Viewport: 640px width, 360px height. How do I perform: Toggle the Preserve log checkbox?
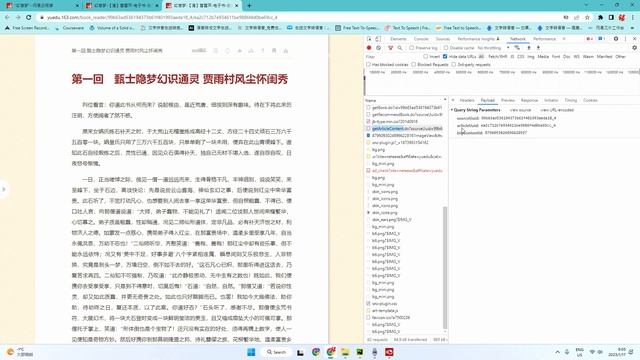click(412, 48)
